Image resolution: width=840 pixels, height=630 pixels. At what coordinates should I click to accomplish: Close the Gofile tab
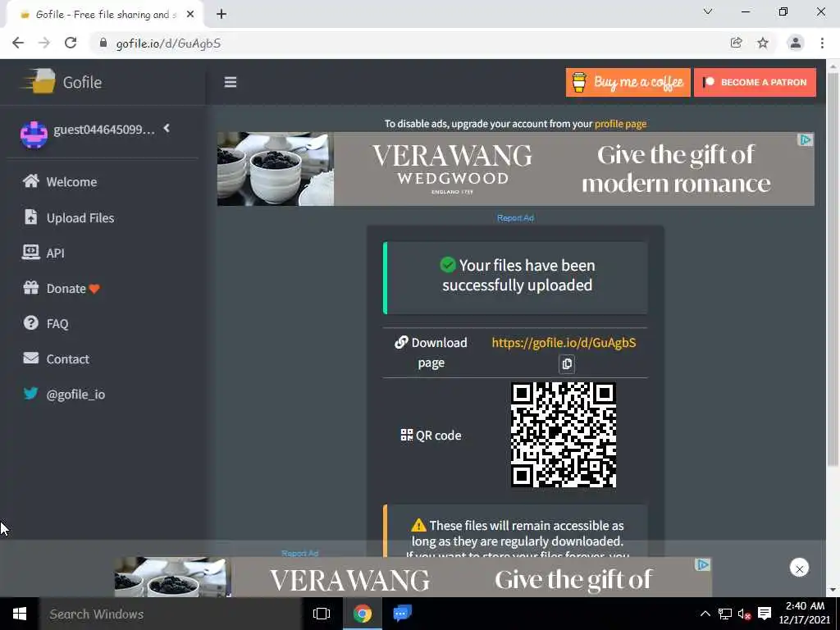[x=190, y=15]
